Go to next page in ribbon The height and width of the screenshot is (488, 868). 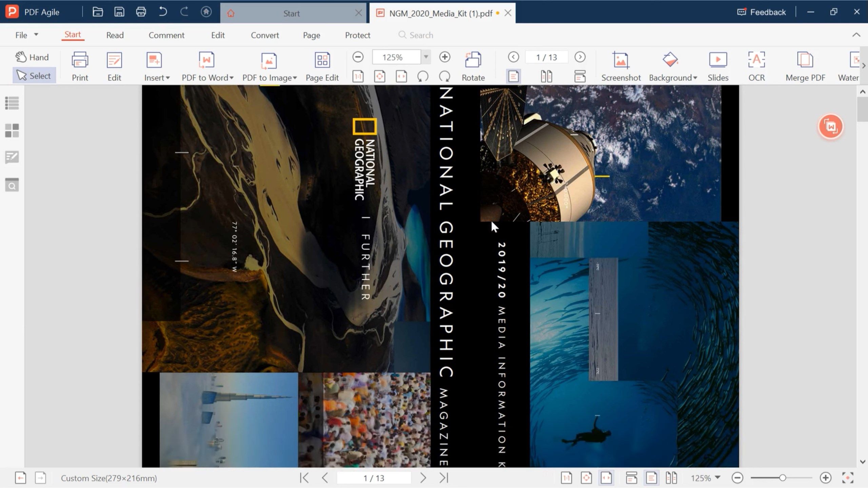580,57
